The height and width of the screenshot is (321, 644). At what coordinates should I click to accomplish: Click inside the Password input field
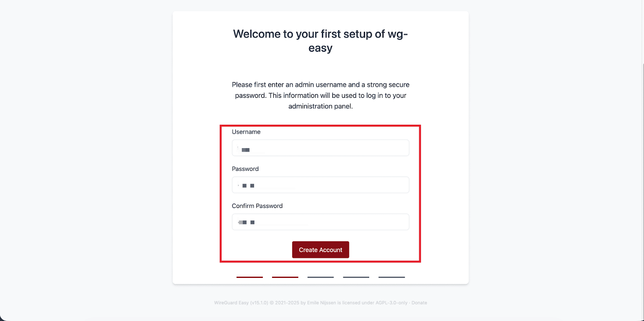[x=320, y=184]
